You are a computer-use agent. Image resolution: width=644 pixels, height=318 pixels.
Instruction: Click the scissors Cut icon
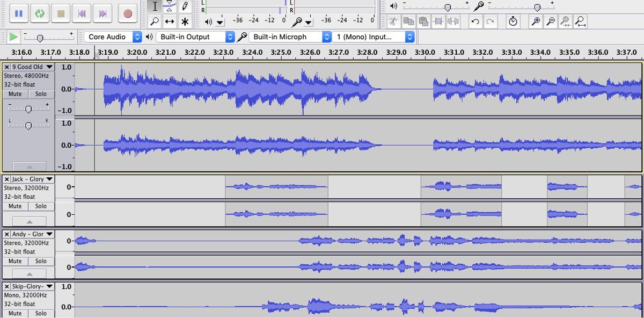coord(393,21)
